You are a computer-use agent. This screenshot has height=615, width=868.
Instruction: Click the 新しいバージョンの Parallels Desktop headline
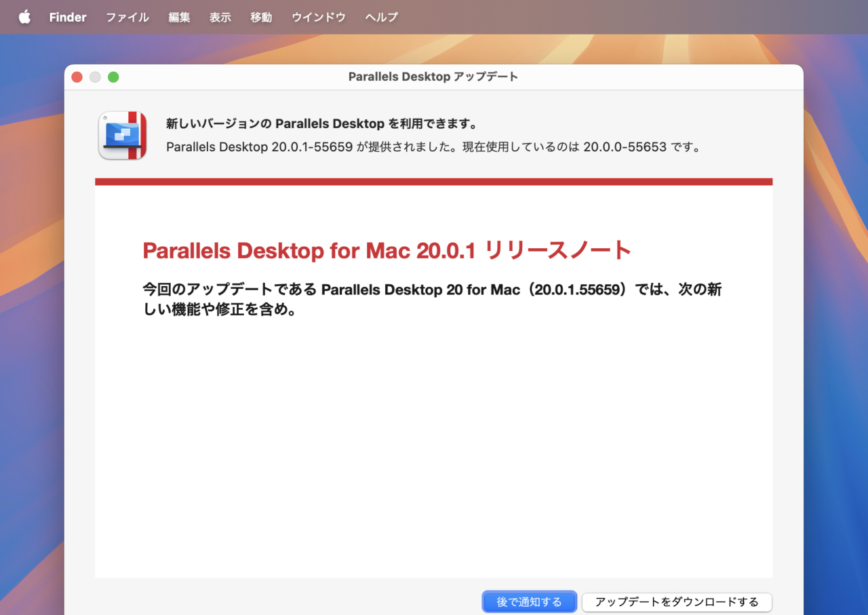(x=322, y=124)
